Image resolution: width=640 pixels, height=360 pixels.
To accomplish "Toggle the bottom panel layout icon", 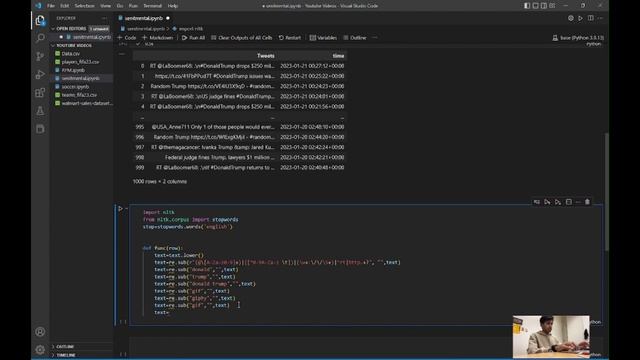I will point(536,6).
